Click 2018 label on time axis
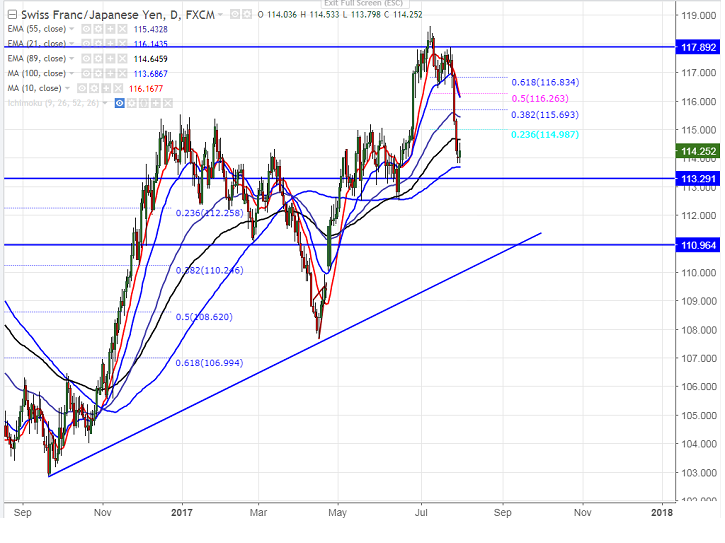This screenshot has height=543, width=725. [x=662, y=512]
